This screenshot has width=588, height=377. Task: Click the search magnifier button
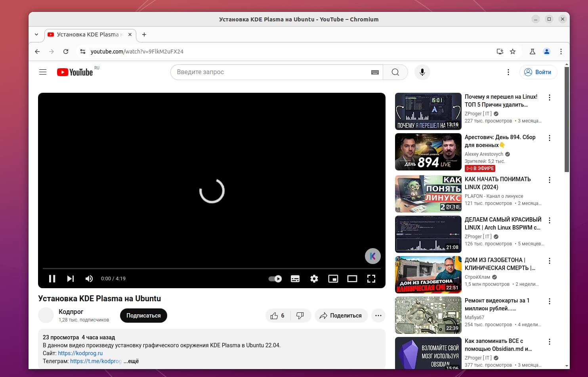[395, 72]
